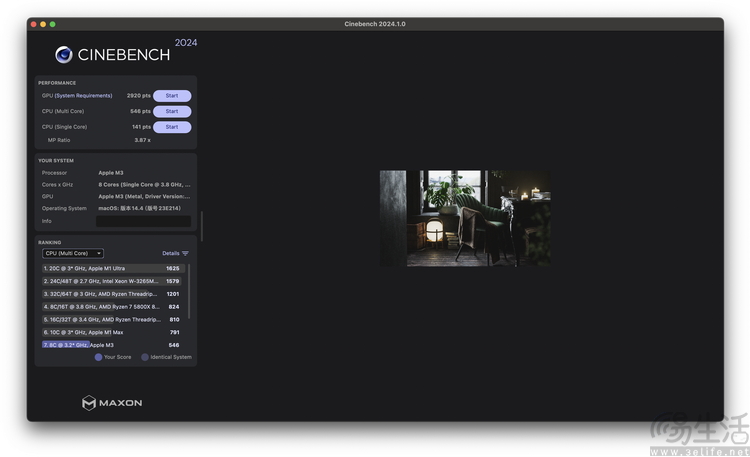Start the GPU benchmark test
This screenshot has height=457, width=750.
[172, 96]
